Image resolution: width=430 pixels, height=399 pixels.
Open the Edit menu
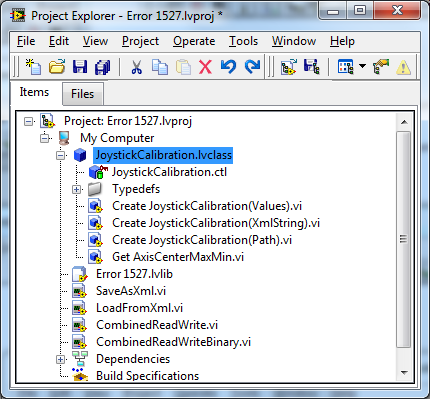[59, 41]
